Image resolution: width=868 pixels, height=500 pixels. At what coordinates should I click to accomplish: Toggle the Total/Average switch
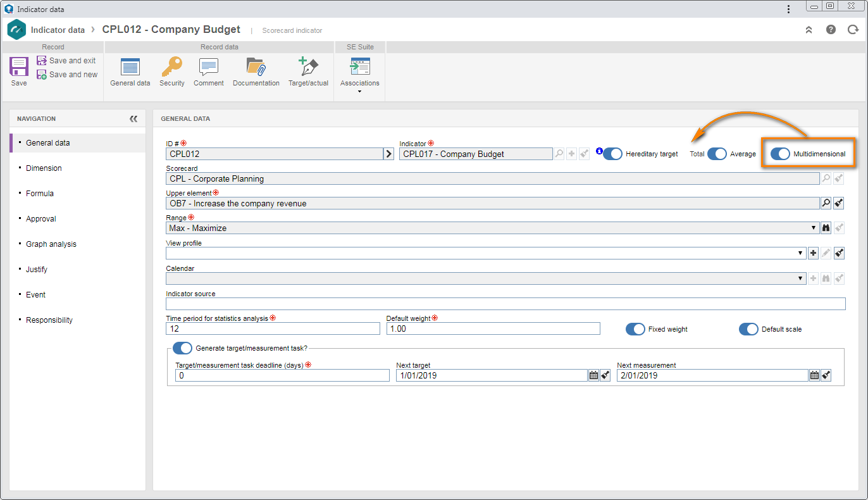tap(717, 154)
